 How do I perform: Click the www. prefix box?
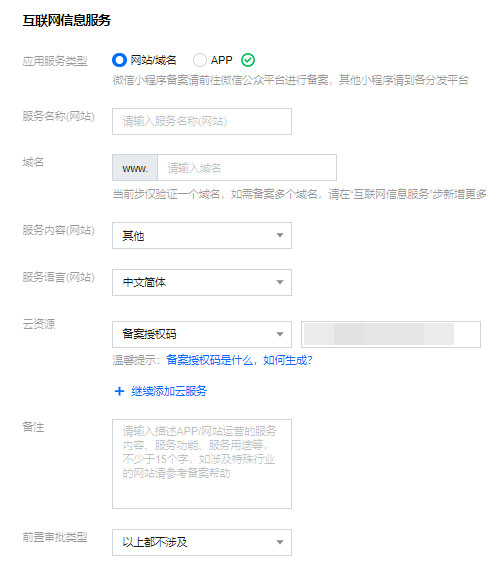[x=135, y=167]
